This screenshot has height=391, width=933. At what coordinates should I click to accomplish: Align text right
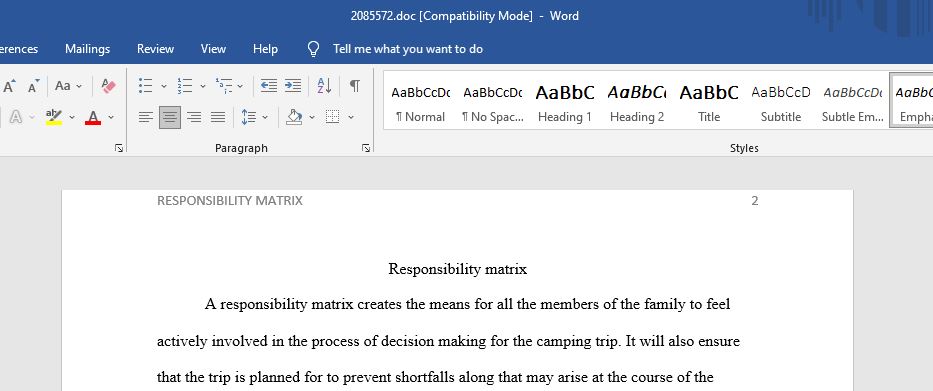(194, 117)
